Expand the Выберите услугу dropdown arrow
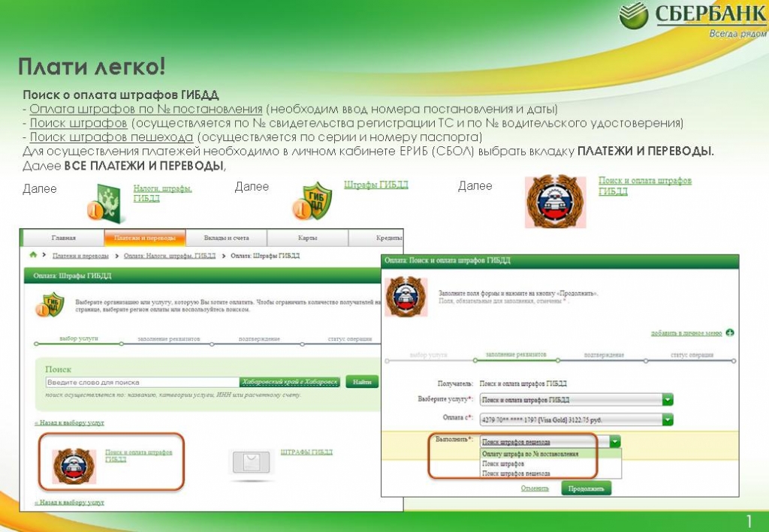 coord(668,399)
